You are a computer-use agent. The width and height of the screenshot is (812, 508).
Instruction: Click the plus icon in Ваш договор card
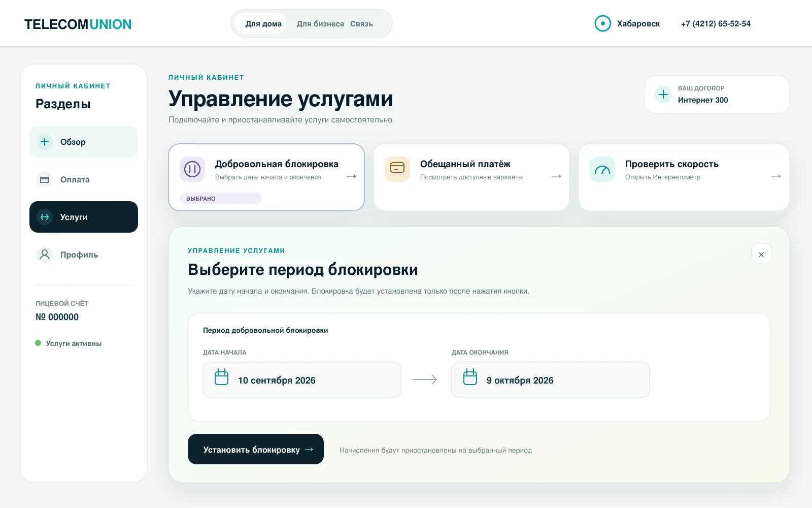[x=663, y=94]
